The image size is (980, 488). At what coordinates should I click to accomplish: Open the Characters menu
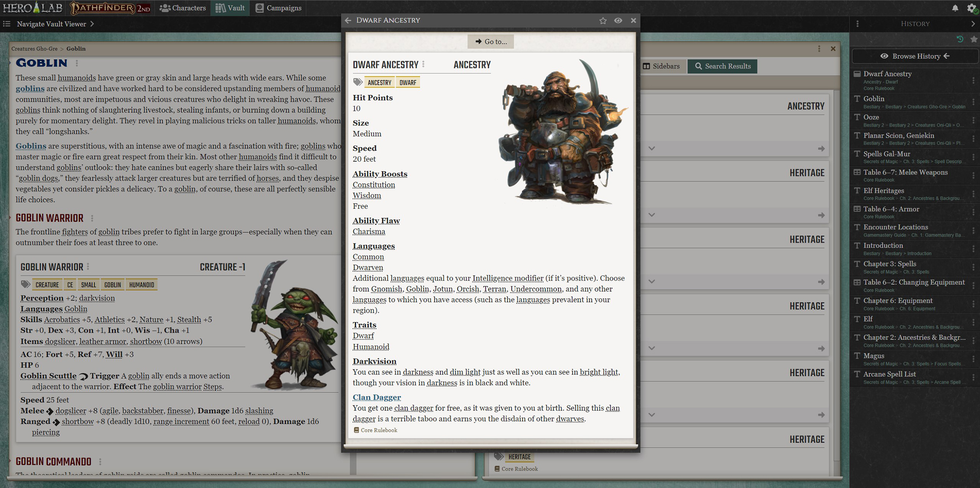pyautogui.click(x=183, y=8)
